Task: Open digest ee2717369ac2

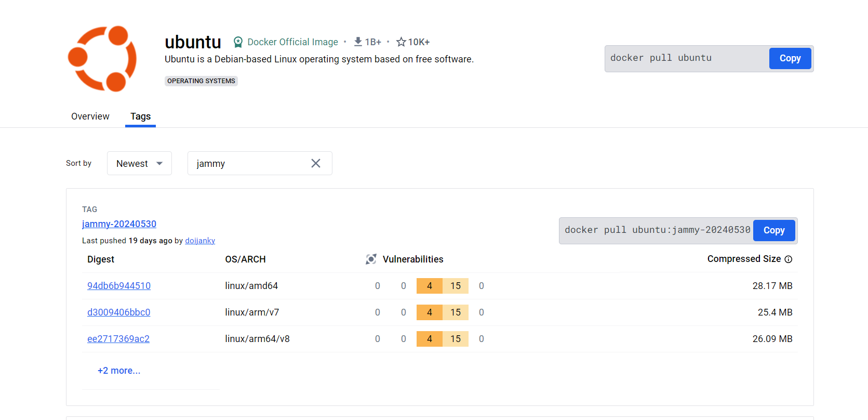Action: [x=118, y=339]
